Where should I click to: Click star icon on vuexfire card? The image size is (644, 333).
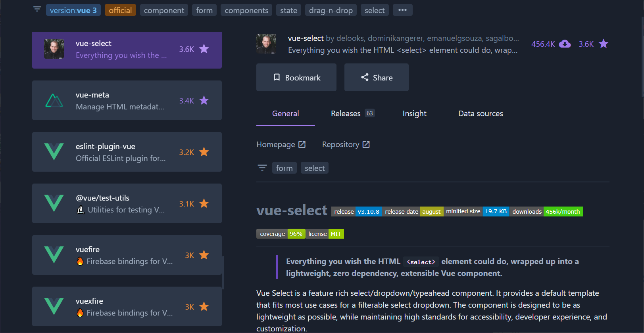(204, 306)
